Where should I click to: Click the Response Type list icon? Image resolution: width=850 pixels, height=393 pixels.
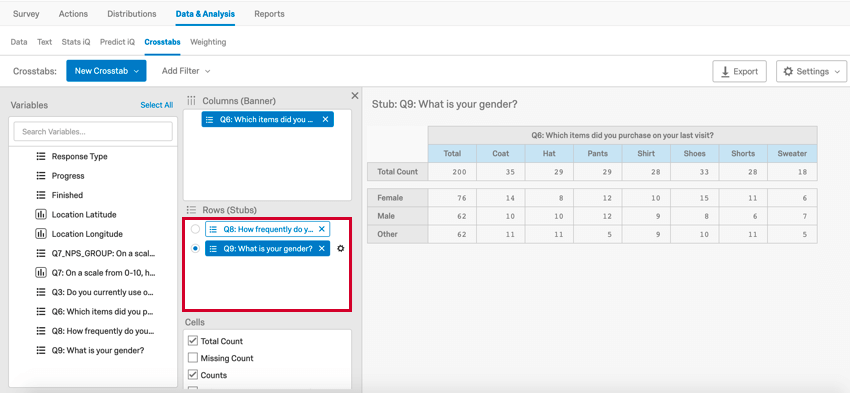tap(41, 156)
